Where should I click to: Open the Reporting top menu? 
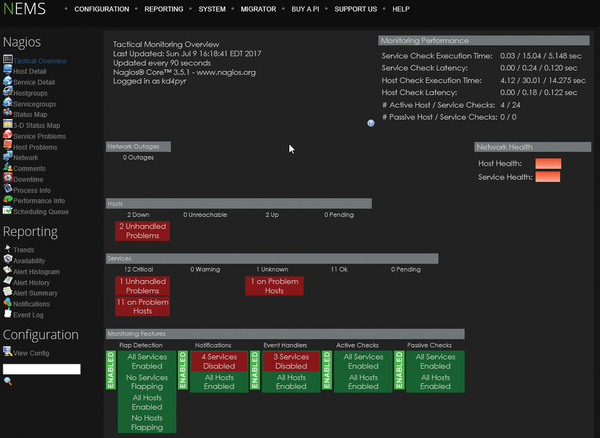[163, 9]
